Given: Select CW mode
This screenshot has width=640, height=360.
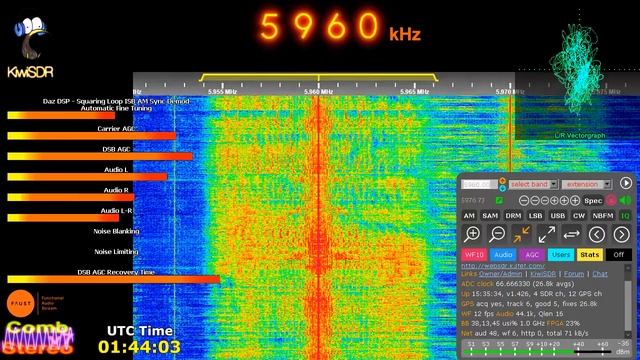Looking at the screenshot, I should (x=579, y=216).
